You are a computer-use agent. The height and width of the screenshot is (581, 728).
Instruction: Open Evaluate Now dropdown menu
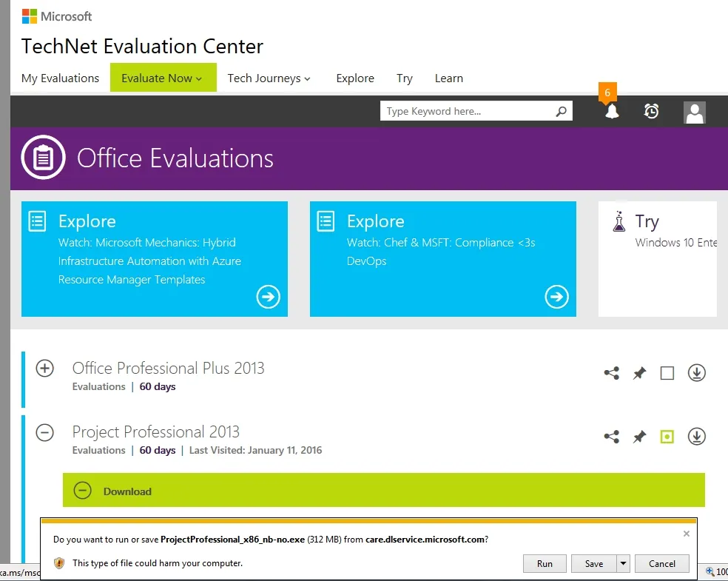(163, 78)
